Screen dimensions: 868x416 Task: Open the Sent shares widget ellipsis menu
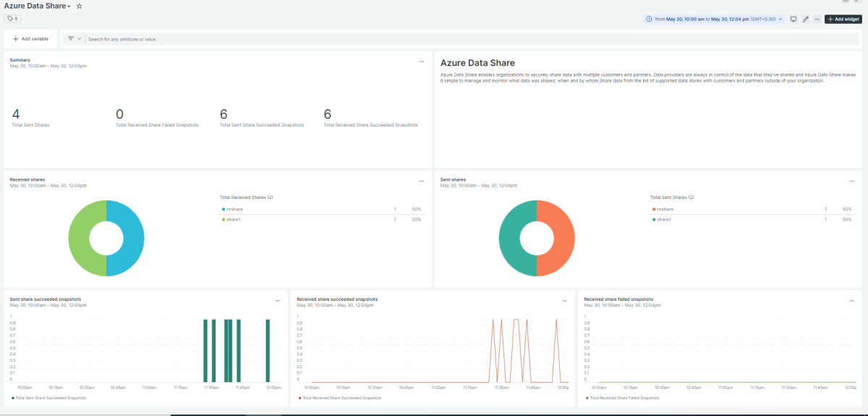[x=851, y=181]
